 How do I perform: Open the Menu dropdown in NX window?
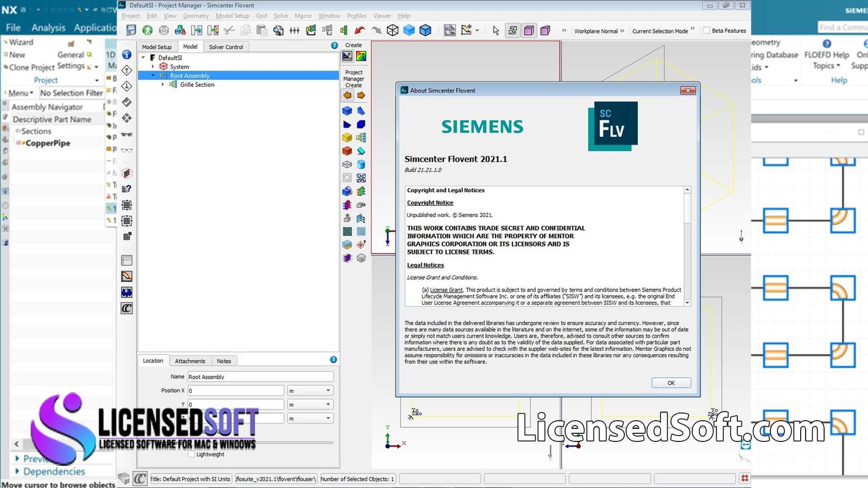[x=21, y=93]
